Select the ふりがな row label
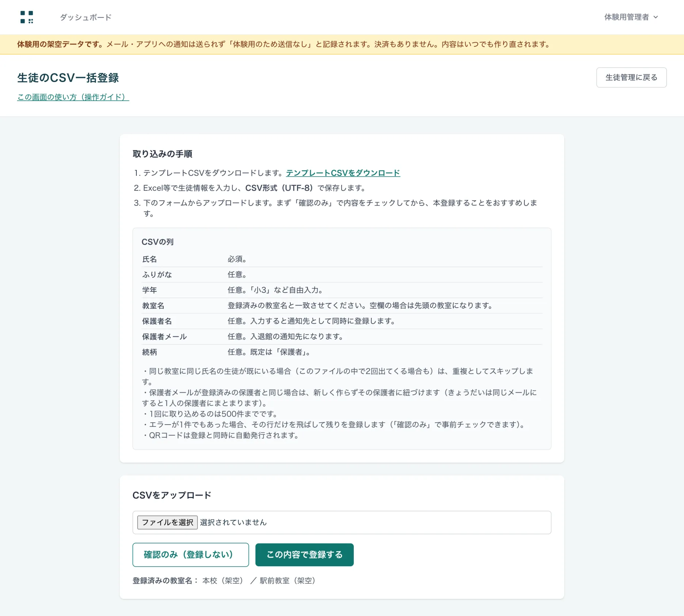 [157, 275]
